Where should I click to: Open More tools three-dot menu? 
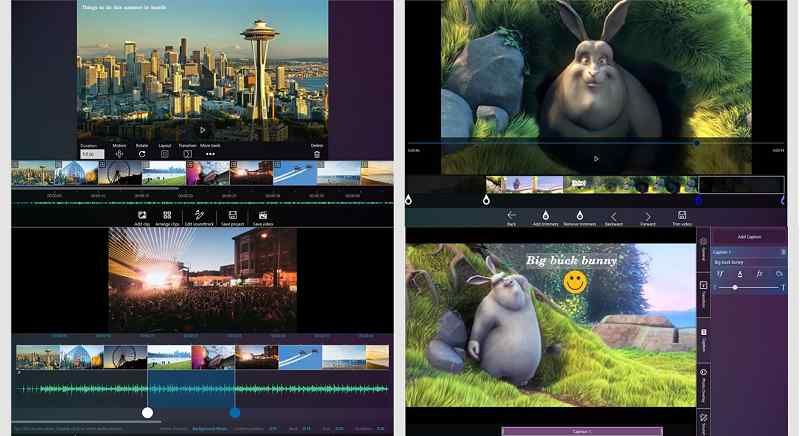(x=210, y=153)
